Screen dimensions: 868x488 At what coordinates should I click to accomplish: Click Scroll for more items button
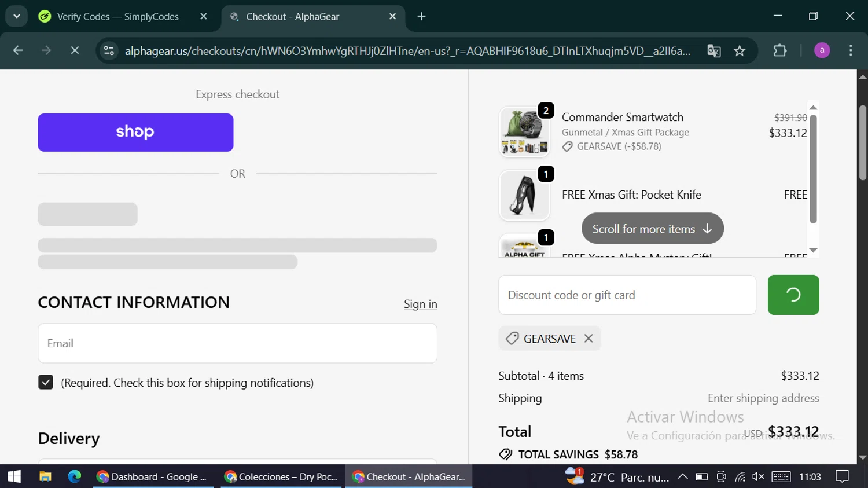[x=653, y=229]
